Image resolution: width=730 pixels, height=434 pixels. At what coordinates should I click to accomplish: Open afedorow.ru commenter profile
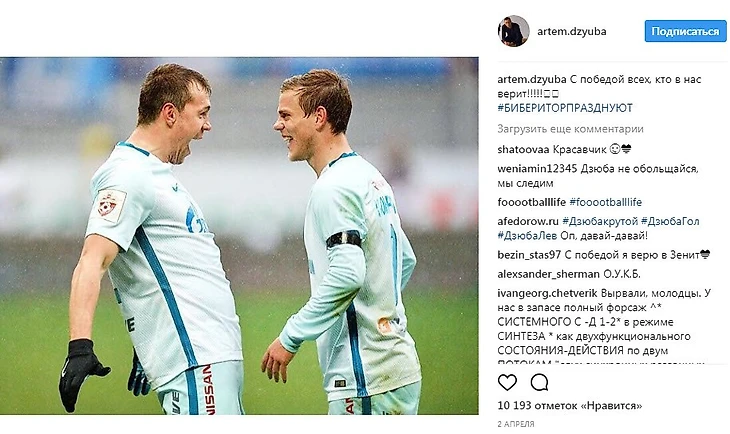pos(528,221)
